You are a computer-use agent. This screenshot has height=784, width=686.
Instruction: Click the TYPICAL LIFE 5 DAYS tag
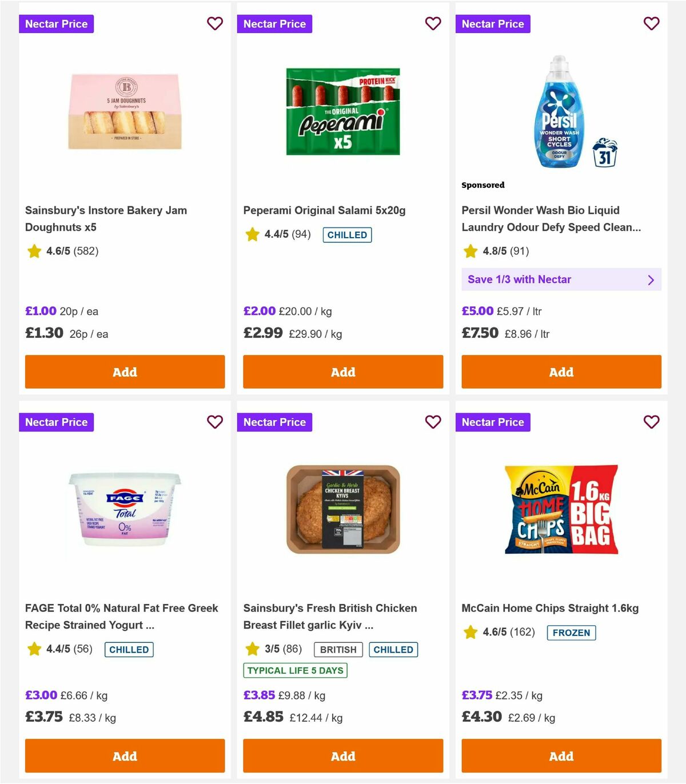coord(294,670)
